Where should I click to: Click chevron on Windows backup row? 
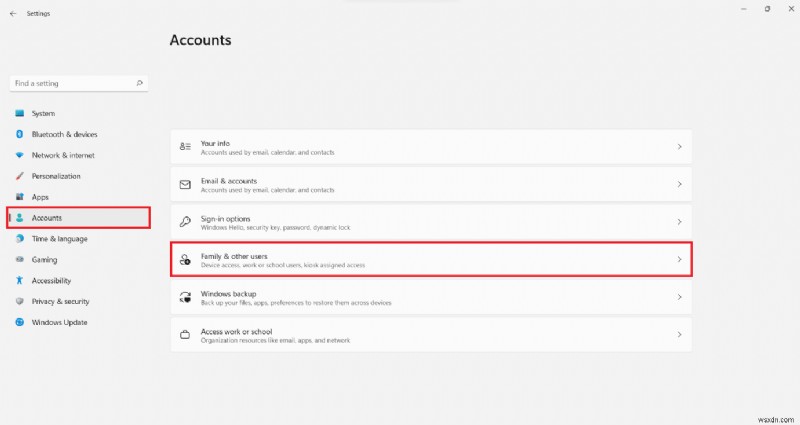point(680,297)
